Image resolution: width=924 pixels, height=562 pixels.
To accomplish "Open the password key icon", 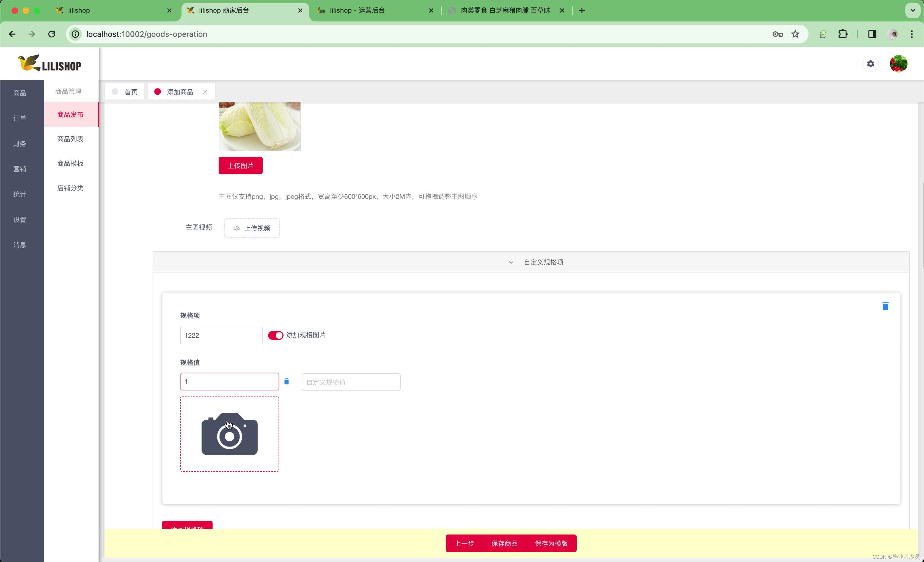I will (x=777, y=34).
